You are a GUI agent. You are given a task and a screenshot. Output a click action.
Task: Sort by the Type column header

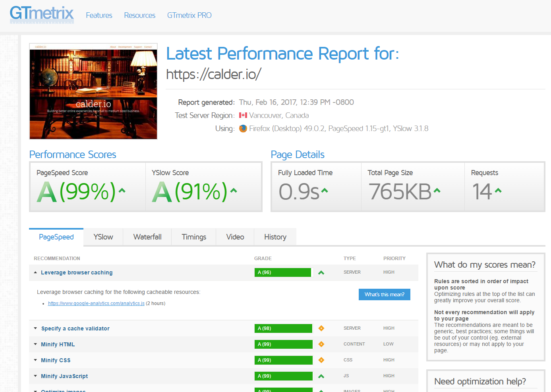click(350, 259)
